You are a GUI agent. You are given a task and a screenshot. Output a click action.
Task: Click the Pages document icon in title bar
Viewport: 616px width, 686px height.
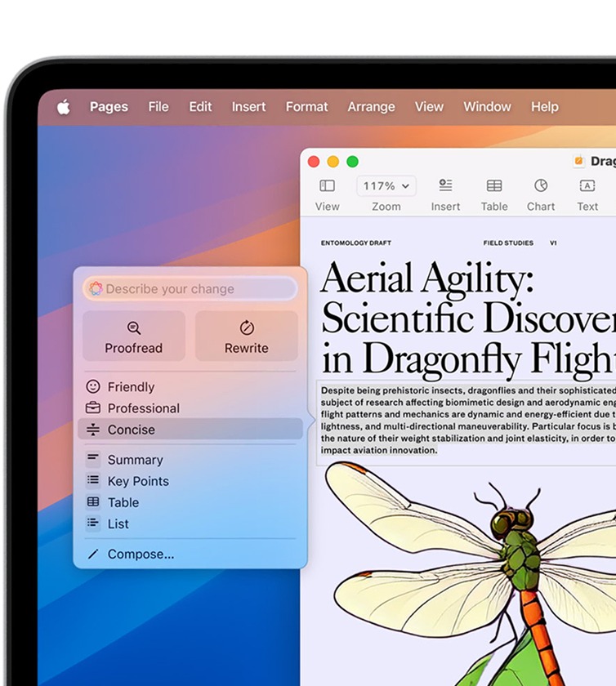578,162
